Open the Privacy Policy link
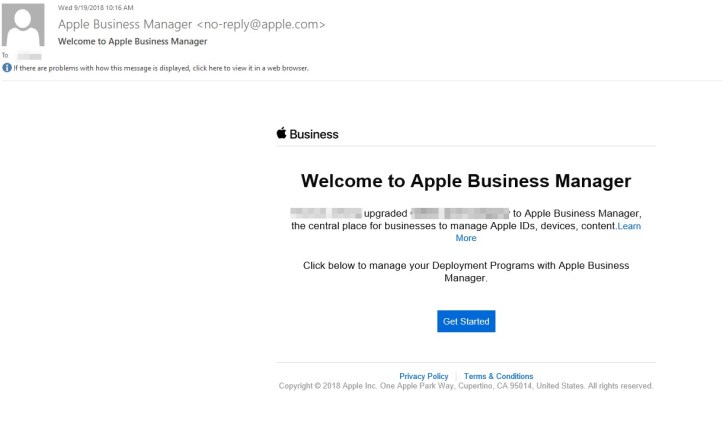Image resolution: width=723 pixels, height=427 pixels. point(424,376)
